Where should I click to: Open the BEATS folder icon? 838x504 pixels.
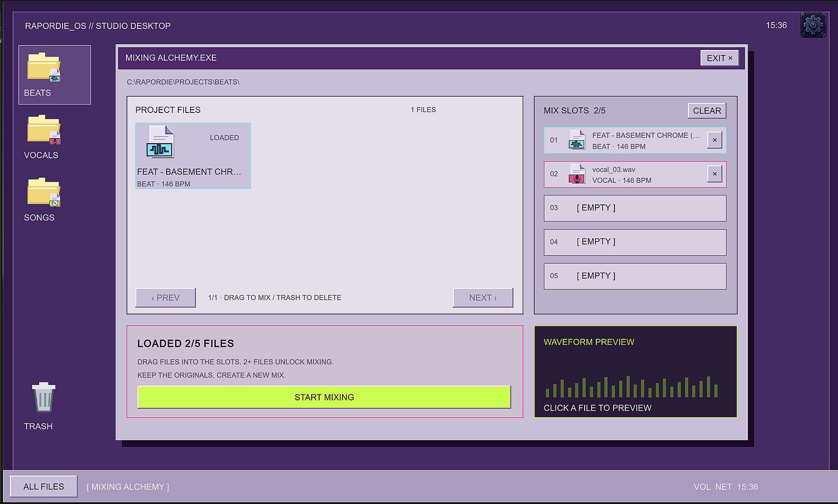[x=44, y=67]
